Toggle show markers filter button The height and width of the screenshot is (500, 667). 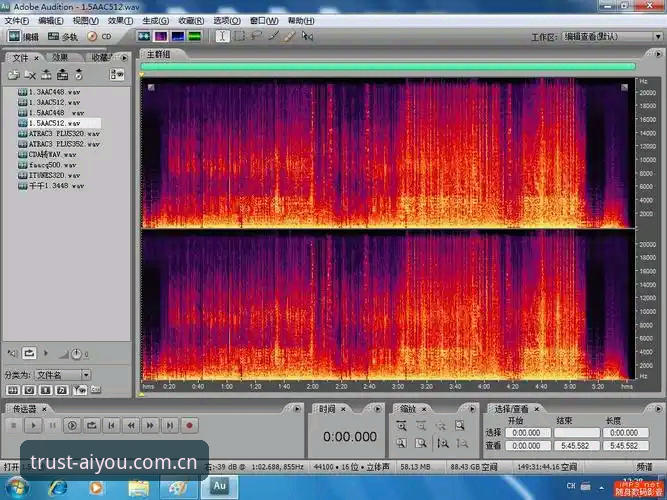pos(80,390)
